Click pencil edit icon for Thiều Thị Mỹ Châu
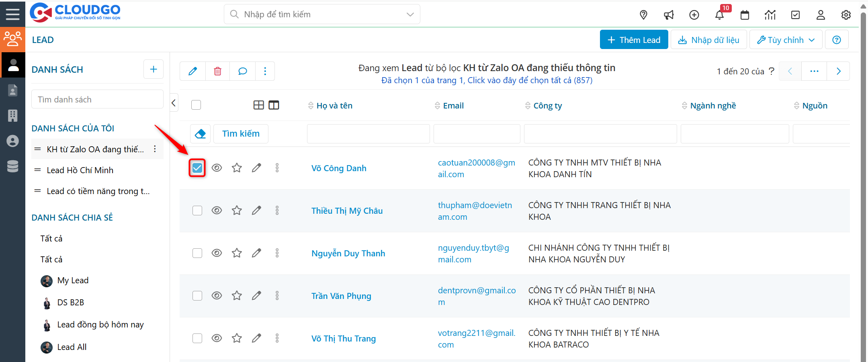Image resolution: width=868 pixels, height=362 pixels. click(256, 211)
